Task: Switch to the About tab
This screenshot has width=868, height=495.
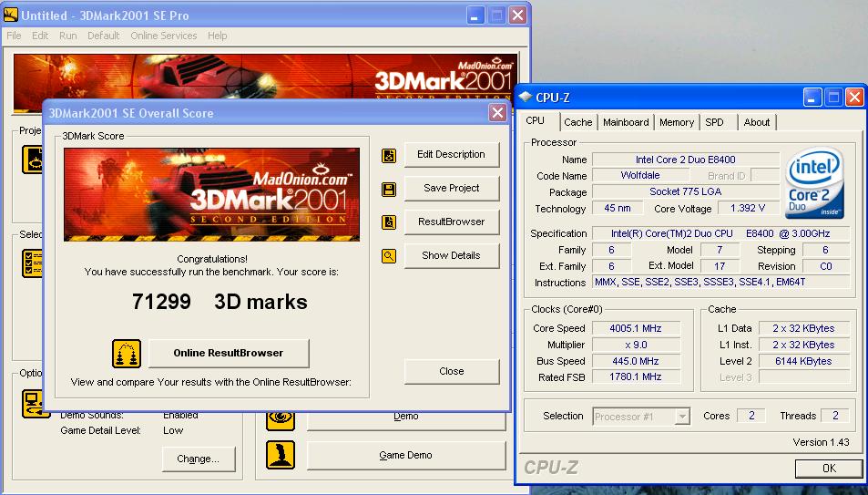Action: pos(757,122)
